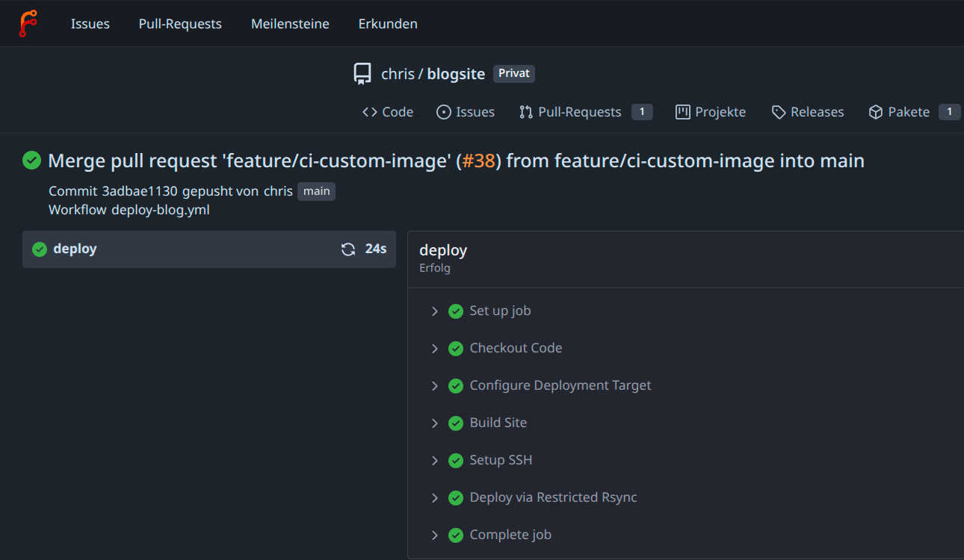Open the Setup SSH step log
The height and width of the screenshot is (560, 964).
point(501,460)
